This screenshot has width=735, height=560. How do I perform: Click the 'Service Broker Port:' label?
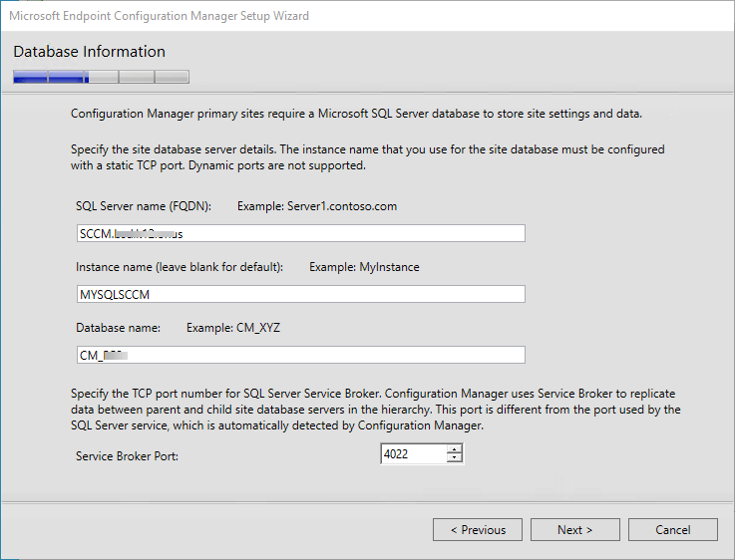pos(127,456)
